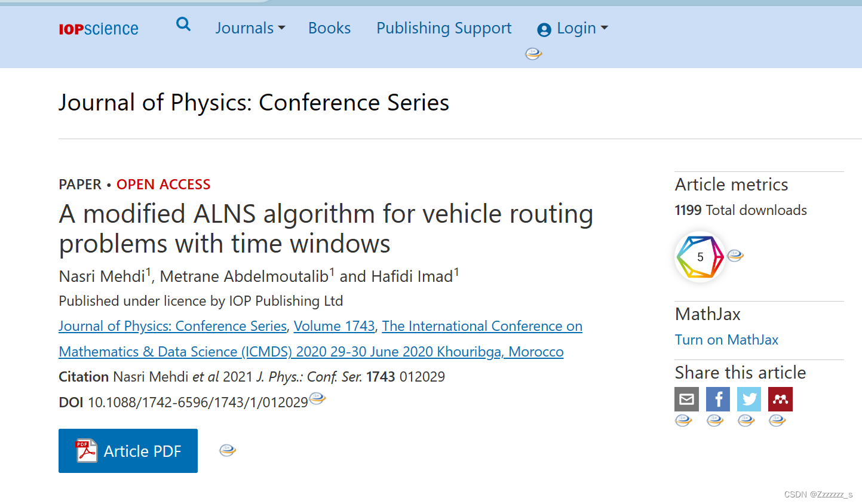Share the article on Twitter

coord(749,399)
